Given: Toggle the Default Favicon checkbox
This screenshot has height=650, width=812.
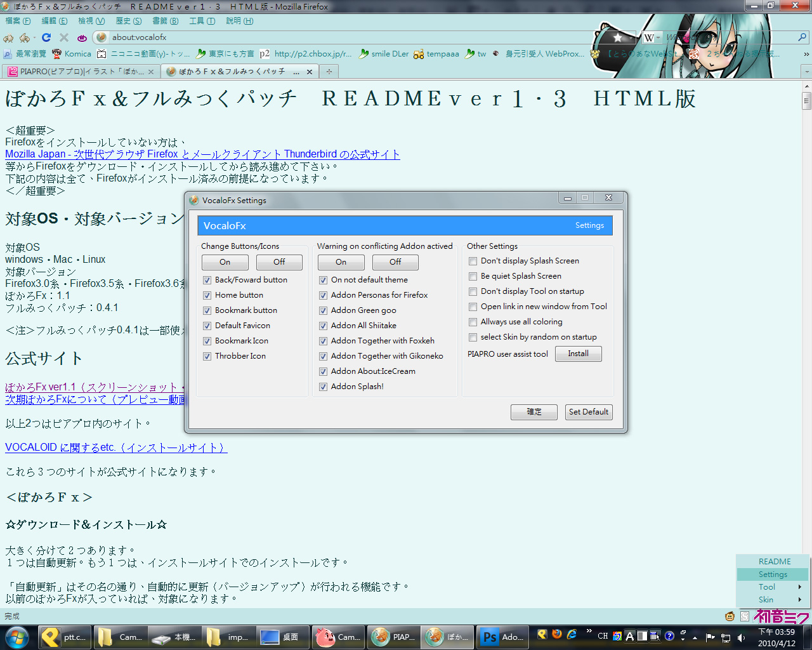Looking at the screenshot, I should [x=207, y=326].
